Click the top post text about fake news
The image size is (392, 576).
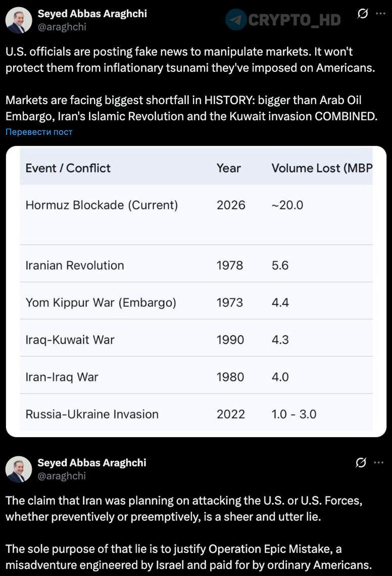(x=190, y=60)
